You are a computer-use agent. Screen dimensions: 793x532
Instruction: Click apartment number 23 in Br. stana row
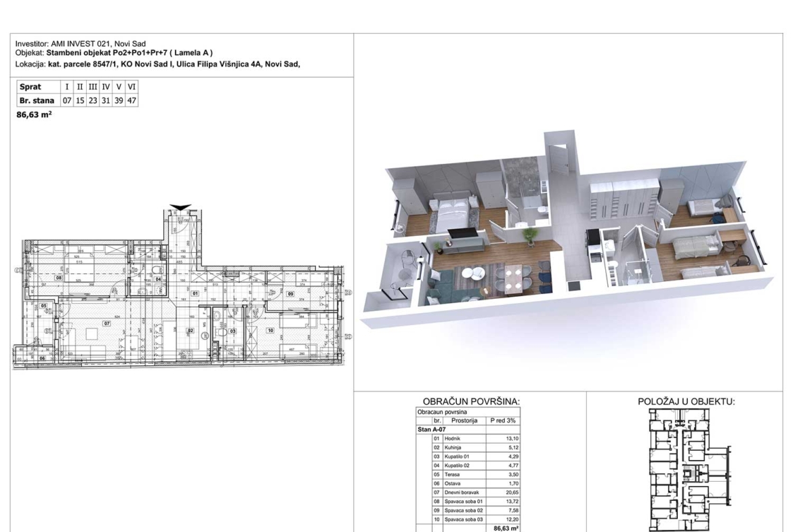(x=92, y=100)
